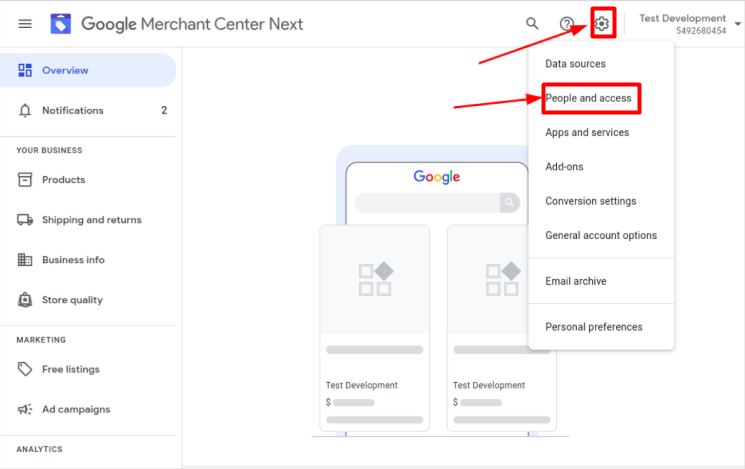Select Data sources from settings menu
Image resolution: width=745 pixels, height=469 pixels.
(x=601, y=64)
